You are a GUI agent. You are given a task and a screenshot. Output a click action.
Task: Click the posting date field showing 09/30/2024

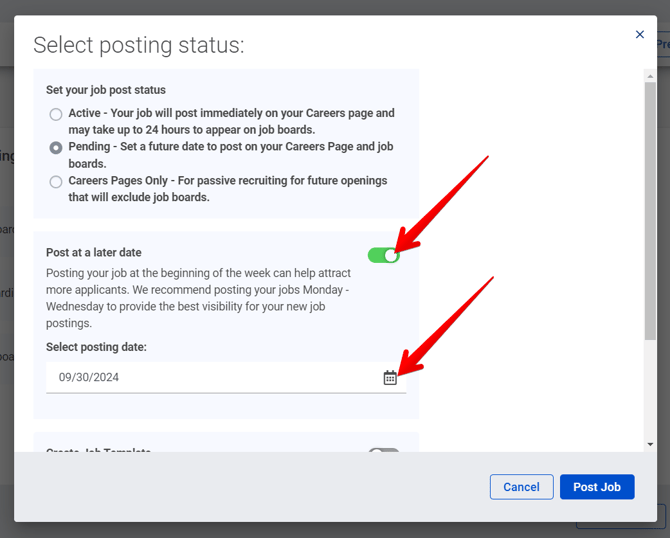point(210,377)
